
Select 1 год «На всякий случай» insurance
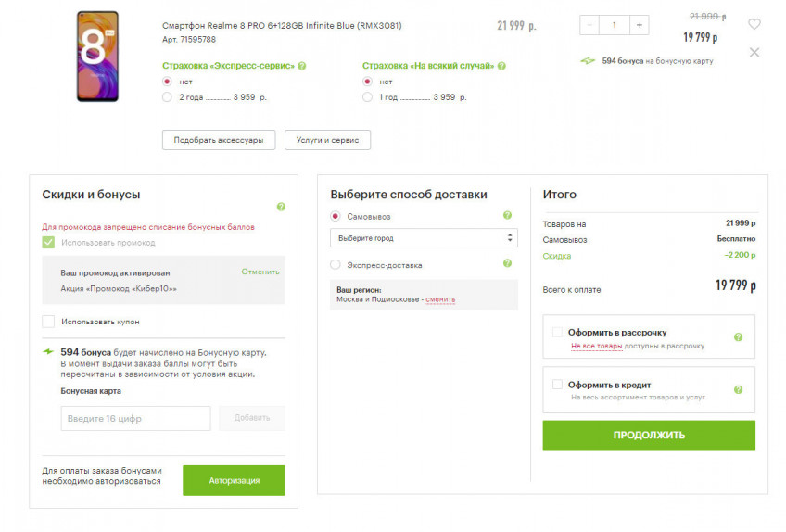(368, 96)
